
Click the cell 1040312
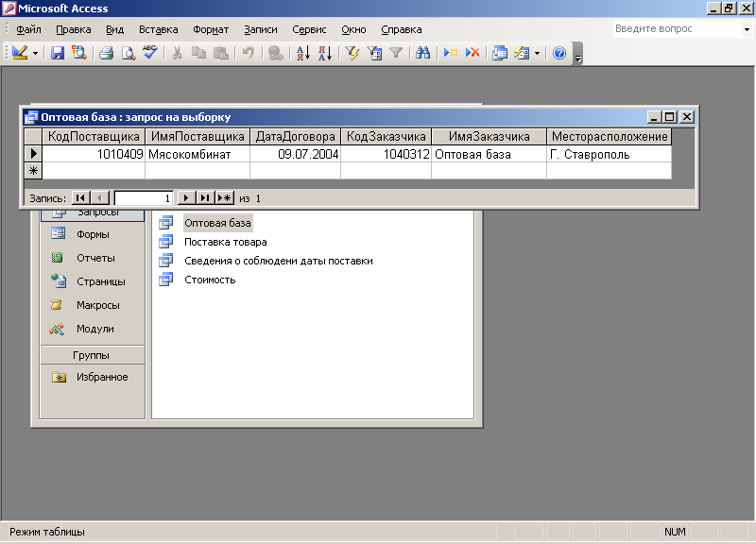(387, 154)
